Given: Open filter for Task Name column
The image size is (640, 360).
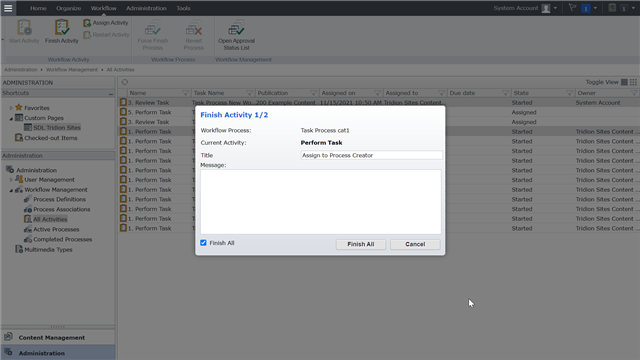Looking at the screenshot, I should 249,93.
